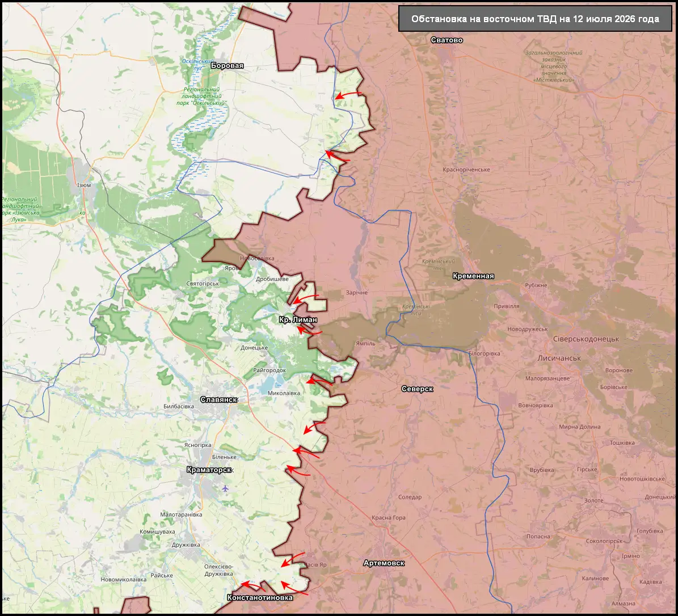Select the Зарічне village label
The width and height of the screenshot is (678, 616).
coord(357,293)
